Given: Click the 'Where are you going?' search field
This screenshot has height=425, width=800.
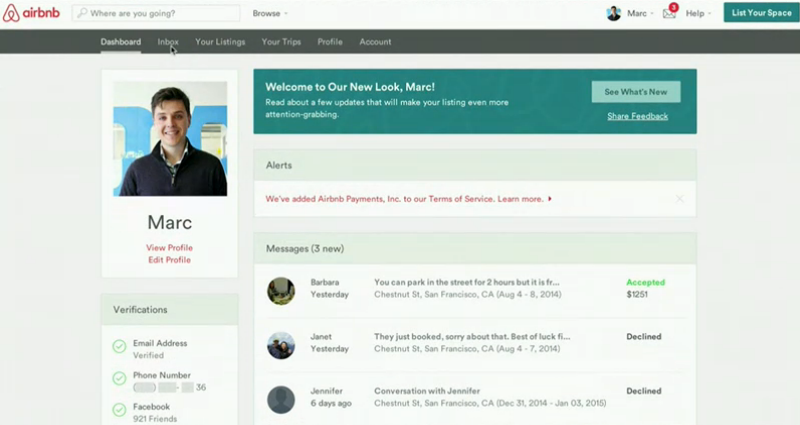Looking at the screenshot, I should (160, 14).
